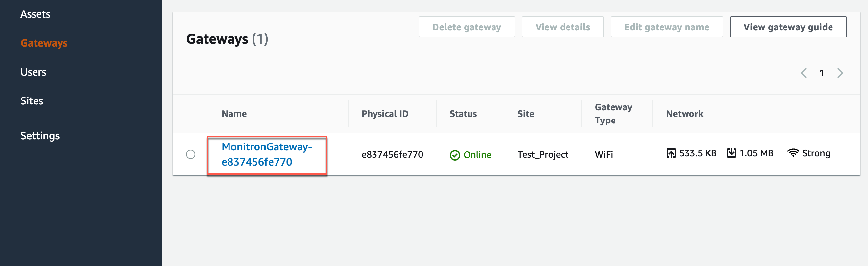
Task: Click the right pagination chevron
Action: (840, 73)
